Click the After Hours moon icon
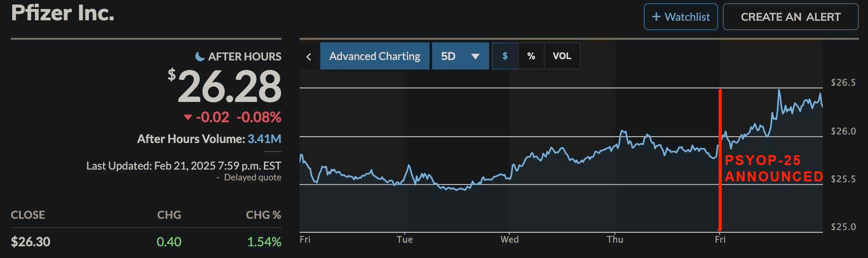The width and height of the screenshot is (868, 258). (x=200, y=56)
